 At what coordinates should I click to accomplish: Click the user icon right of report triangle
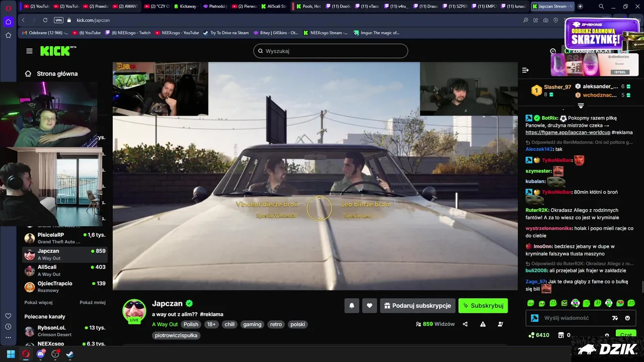[500, 324]
